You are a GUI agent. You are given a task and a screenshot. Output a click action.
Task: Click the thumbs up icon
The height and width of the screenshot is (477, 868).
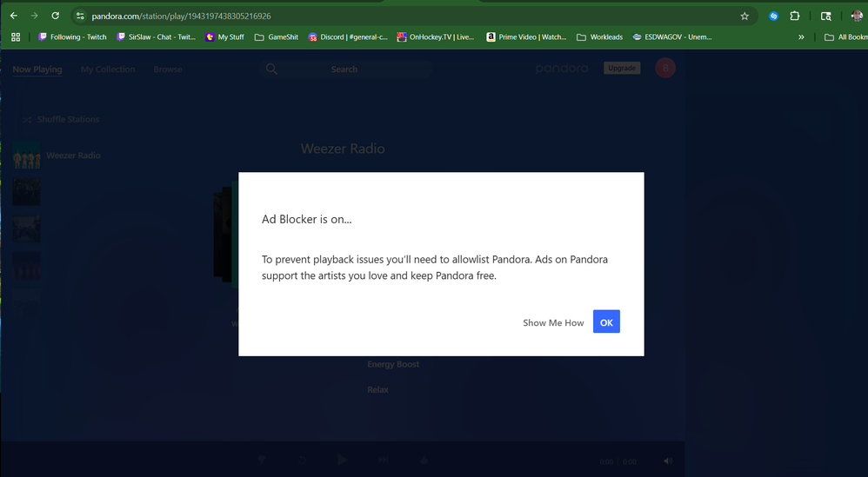coord(424,460)
